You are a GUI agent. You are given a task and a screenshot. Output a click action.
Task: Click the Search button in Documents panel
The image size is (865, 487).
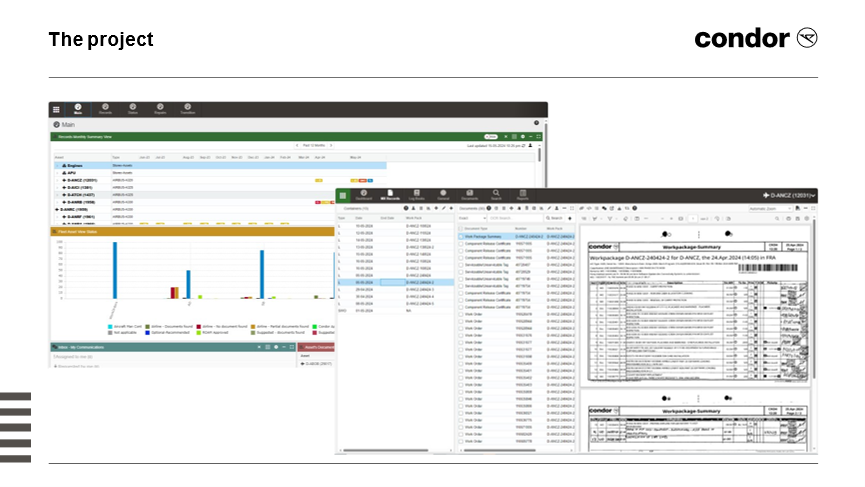pyautogui.click(x=554, y=218)
